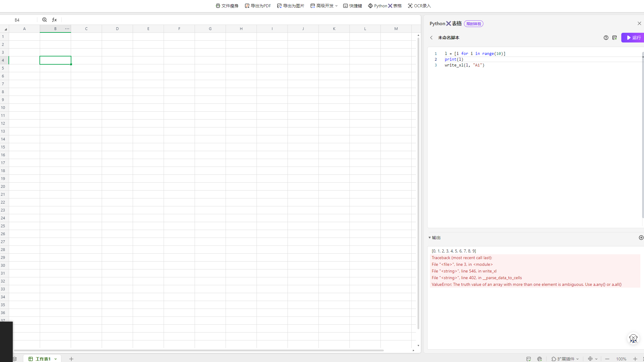Click the 100% zoom level
This screenshot has height=362, width=644.
tap(621, 359)
